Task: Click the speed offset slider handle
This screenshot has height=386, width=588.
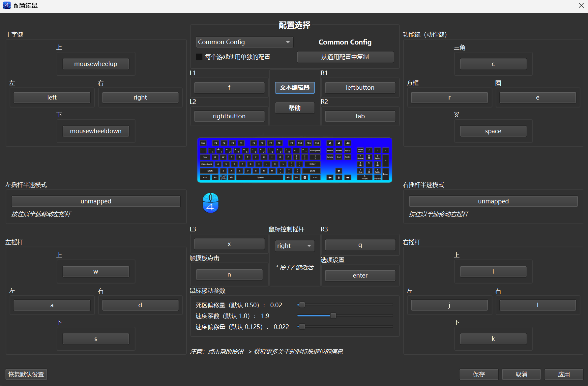Action: [302, 327]
